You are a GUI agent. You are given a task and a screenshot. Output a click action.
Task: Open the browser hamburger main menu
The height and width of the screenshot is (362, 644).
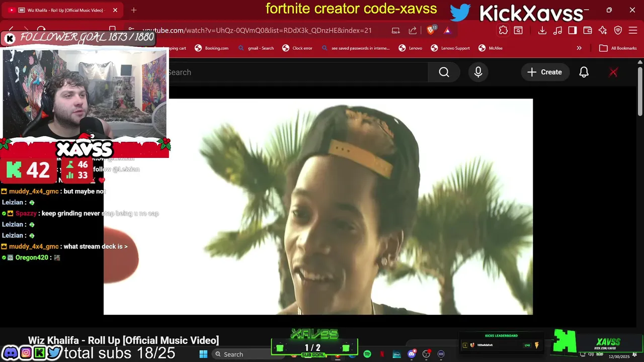coord(633,31)
